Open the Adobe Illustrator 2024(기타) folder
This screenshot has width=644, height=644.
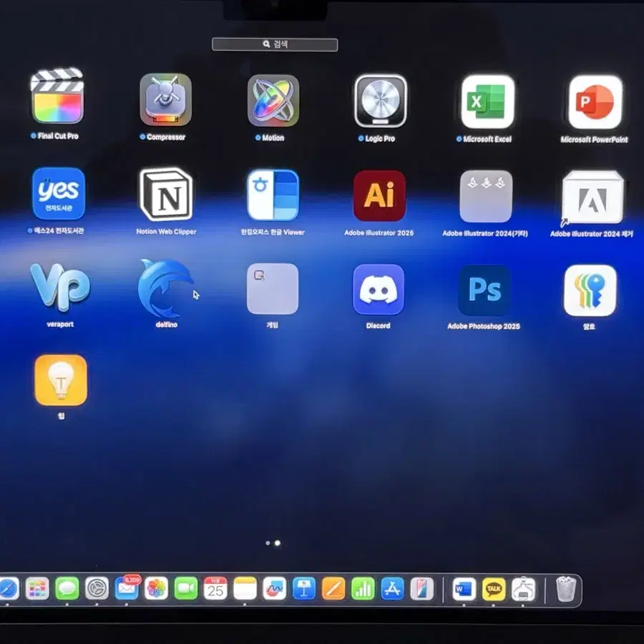[485, 197]
